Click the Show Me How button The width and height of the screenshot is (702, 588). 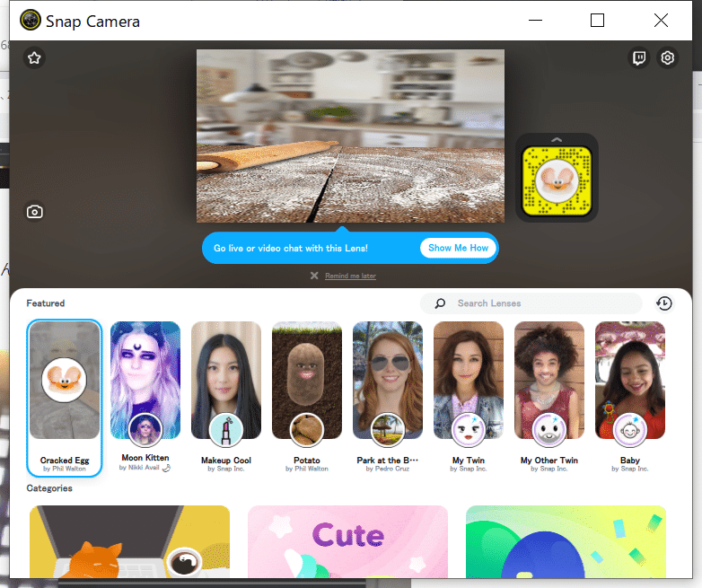[x=458, y=248]
